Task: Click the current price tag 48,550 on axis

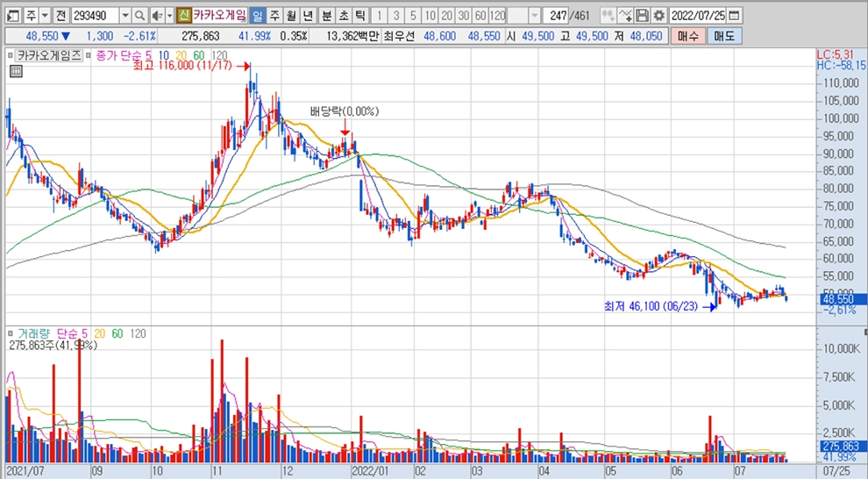Action: (842, 299)
